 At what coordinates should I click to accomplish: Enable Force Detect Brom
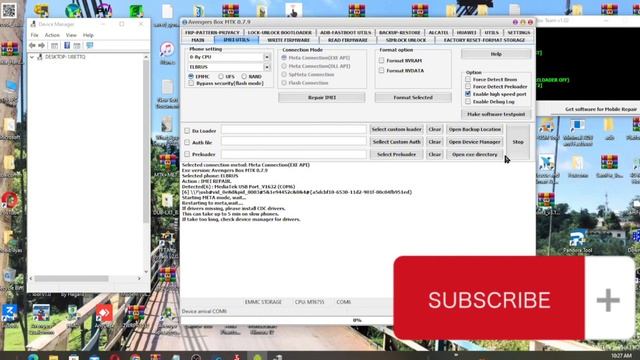click(468, 79)
